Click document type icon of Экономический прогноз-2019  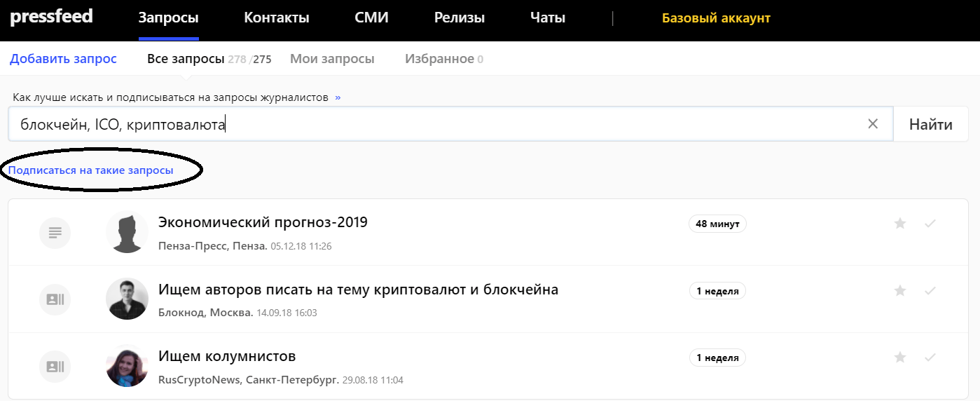click(x=55, y=232)
